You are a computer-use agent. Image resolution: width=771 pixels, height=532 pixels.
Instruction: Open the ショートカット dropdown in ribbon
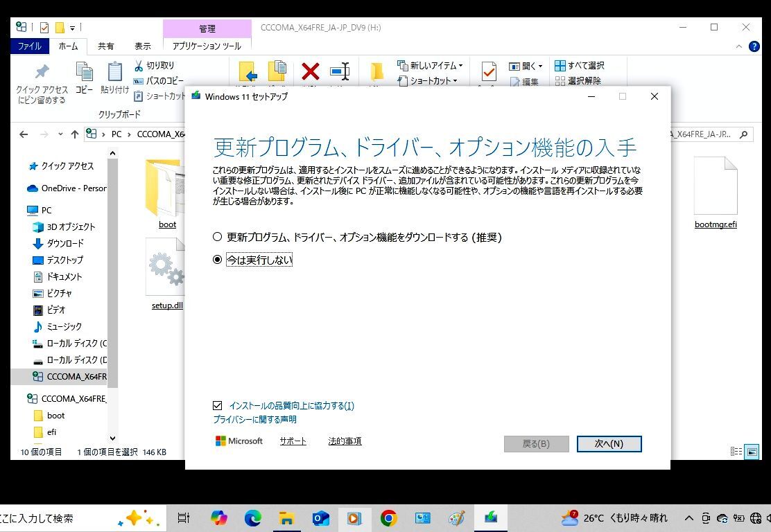[x=427, y=80]
